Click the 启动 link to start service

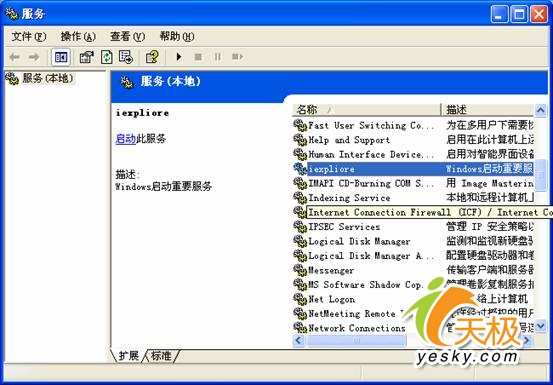click(126, 139)
